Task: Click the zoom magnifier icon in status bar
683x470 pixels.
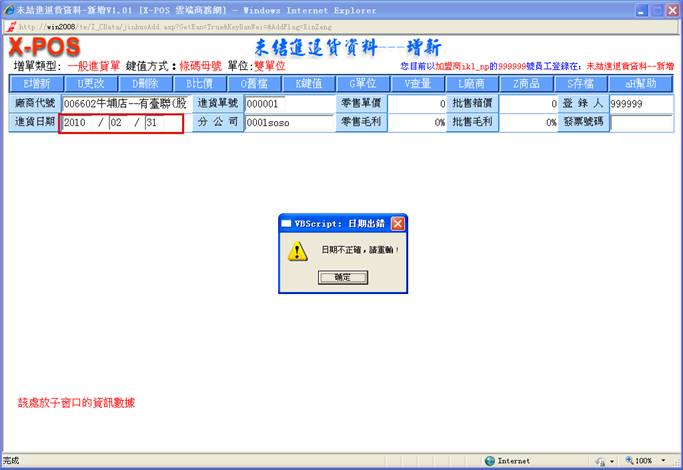Action: click(630, 461)
